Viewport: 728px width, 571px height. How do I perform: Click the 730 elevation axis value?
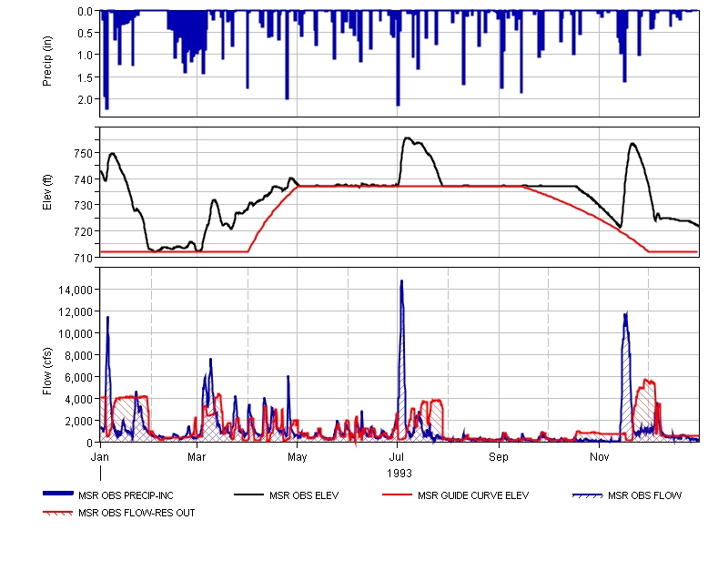click(x=84, y=206)
